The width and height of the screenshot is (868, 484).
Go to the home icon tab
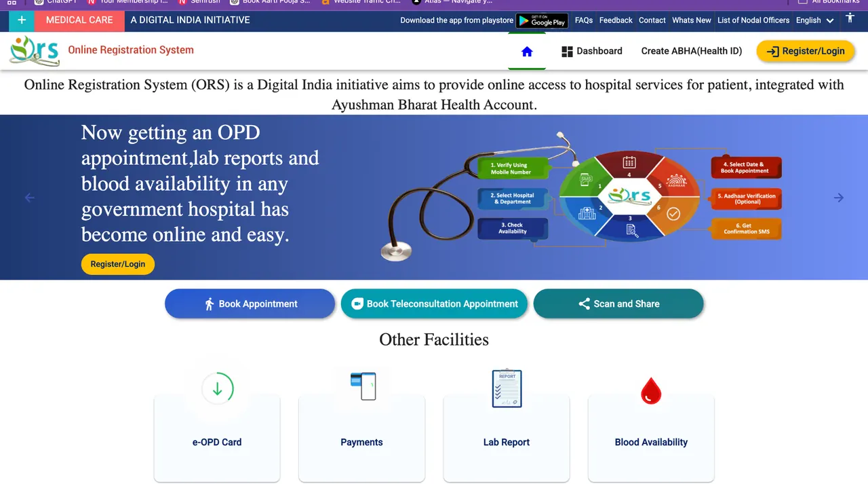(527, 51)
